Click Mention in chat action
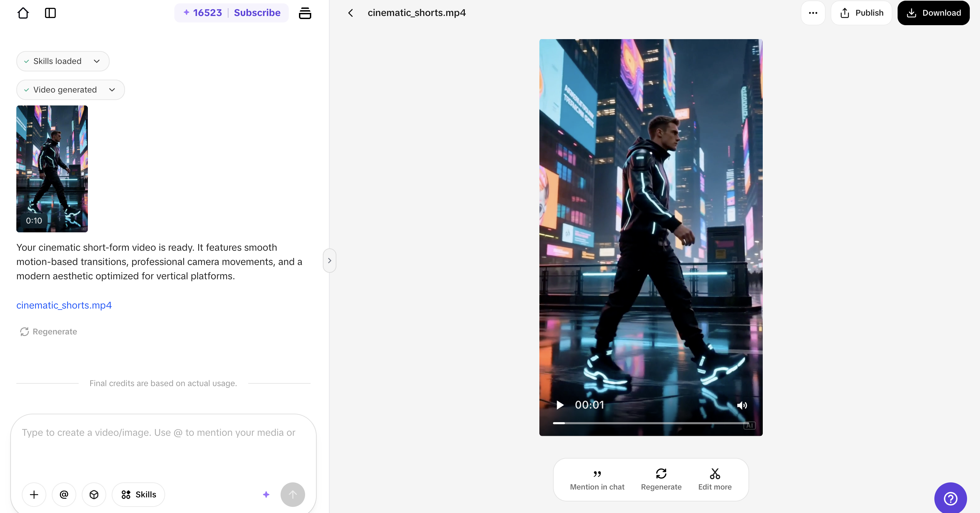 (x=597, y=480)
